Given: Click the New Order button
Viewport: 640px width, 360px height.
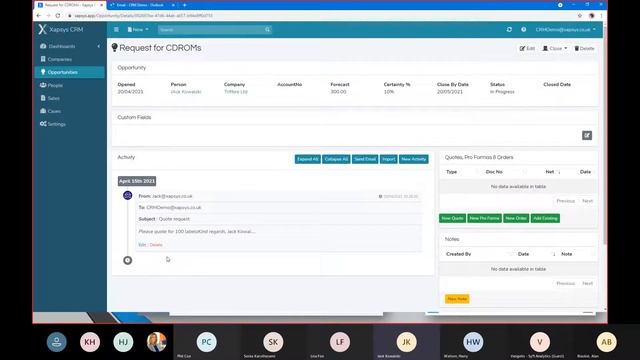Looking at the screenshot, I should click(x=516, y=218).
